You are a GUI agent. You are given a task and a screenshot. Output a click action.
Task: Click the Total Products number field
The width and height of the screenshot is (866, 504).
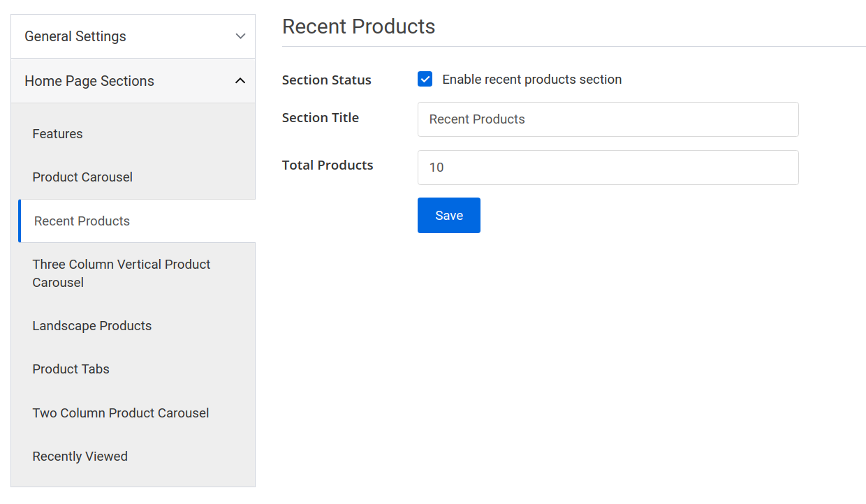[608, 168]
